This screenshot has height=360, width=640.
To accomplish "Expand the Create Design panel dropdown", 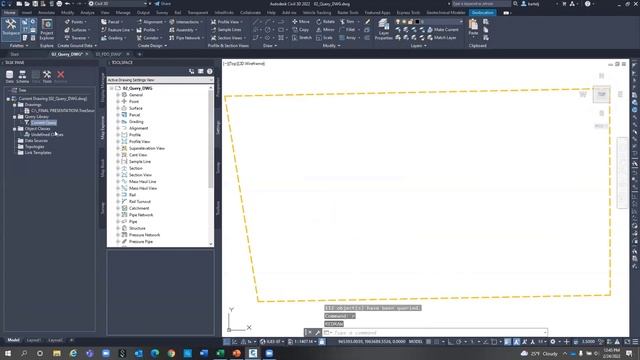I will click(152, 46).
